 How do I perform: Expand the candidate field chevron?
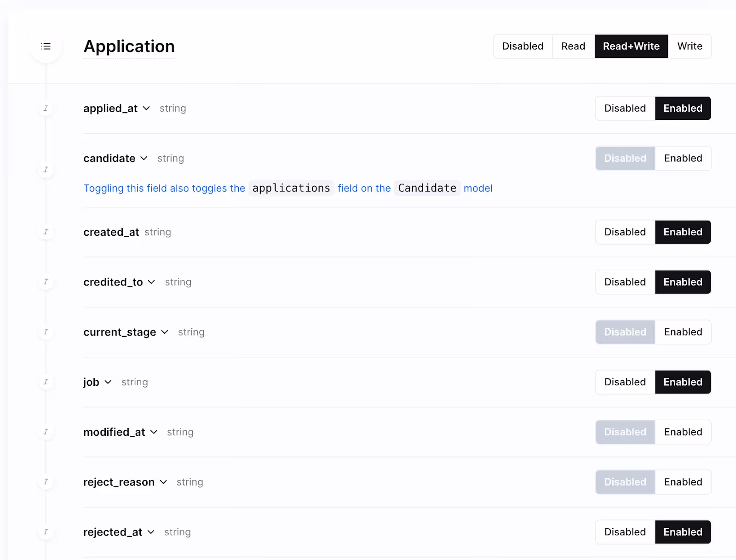click(144, 159)
